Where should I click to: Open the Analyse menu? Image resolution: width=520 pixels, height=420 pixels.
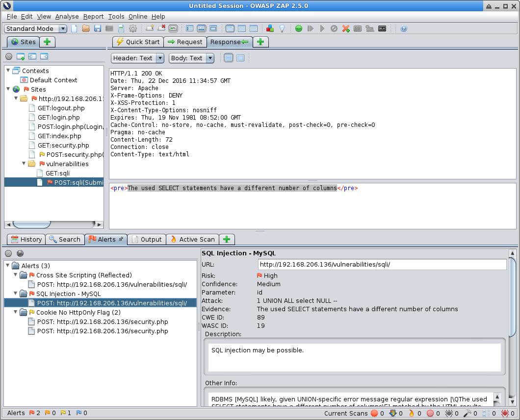tap(67, 16)
